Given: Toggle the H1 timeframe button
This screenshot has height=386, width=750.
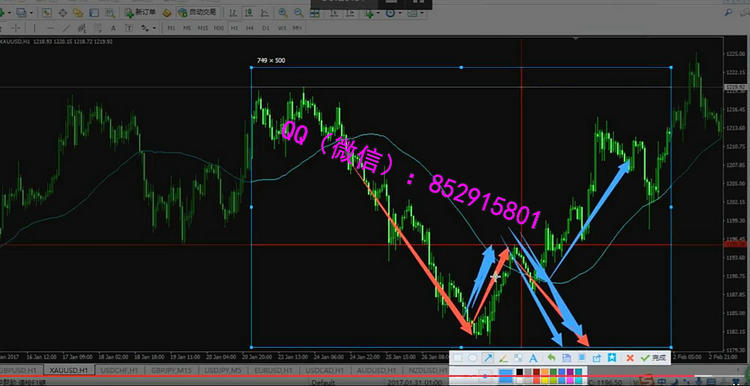Looking at the screenshot, I should click(x=234, y=28).
